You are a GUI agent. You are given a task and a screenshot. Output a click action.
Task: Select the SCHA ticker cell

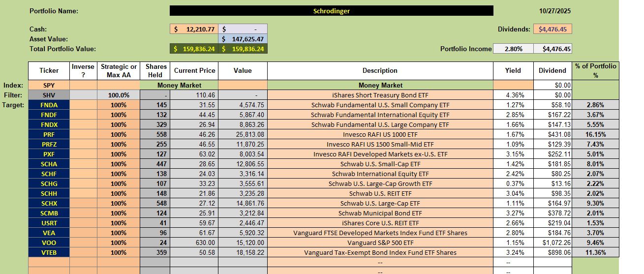tap(49, 164)
